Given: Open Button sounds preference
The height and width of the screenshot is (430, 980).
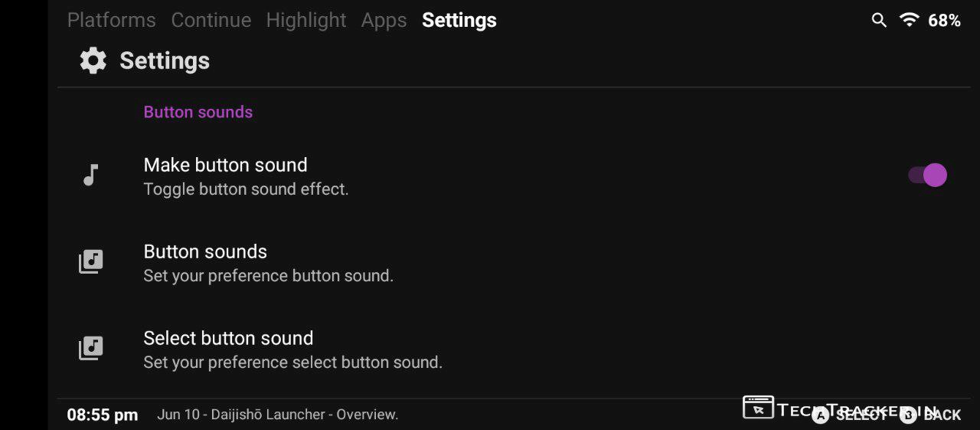Looking at the screenshot, I should coord(268,262).
